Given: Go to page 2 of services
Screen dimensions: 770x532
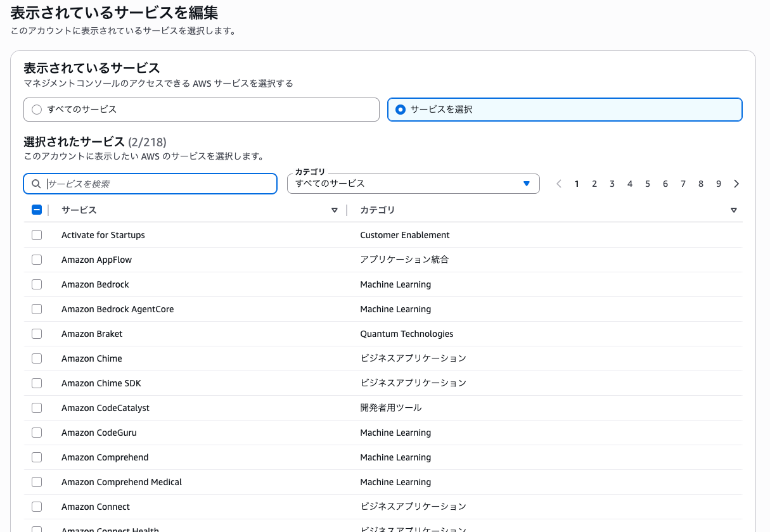Looking at the screenshot, I should tap(594, 184).
